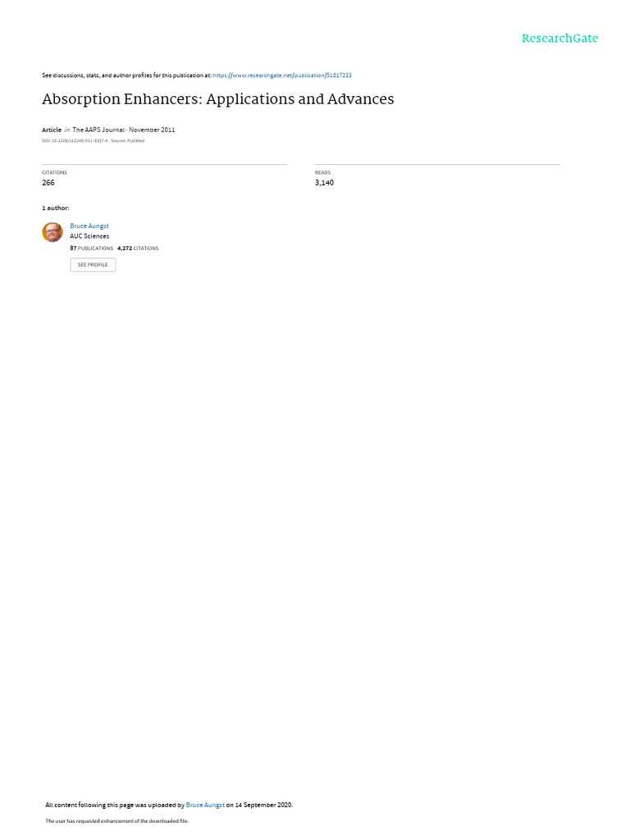This screenshot has width=630, height=840.
Task: Select the Absorption Enhancers article title
Action: (218, 99)
